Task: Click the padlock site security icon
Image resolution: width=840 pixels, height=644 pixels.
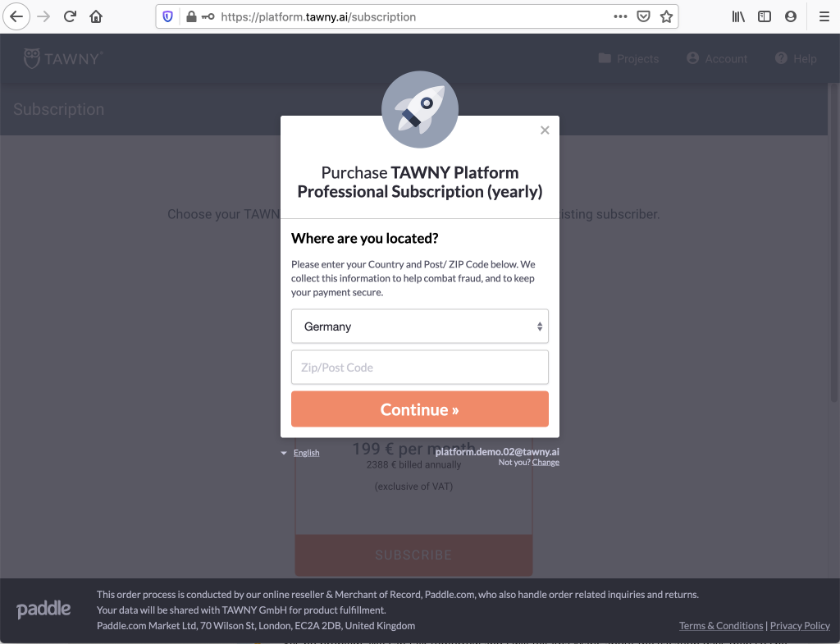Action: pos(191,16)
